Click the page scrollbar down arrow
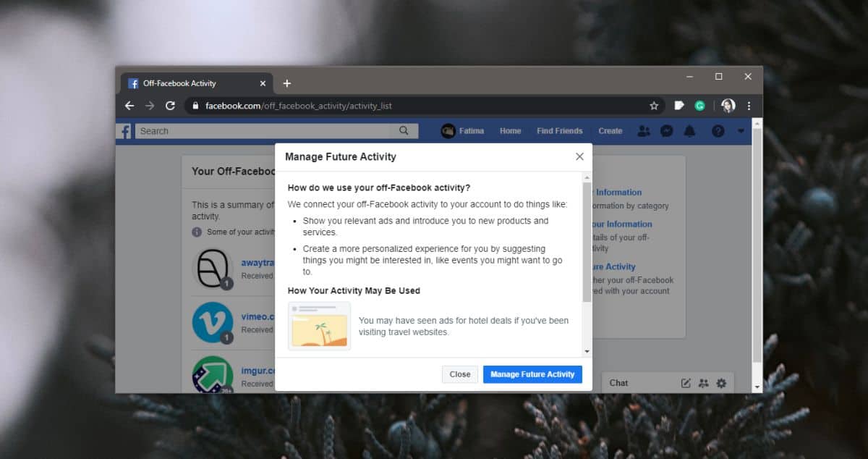Image resolution: width=868 pixels, height=459 pixels. point(757,387)
